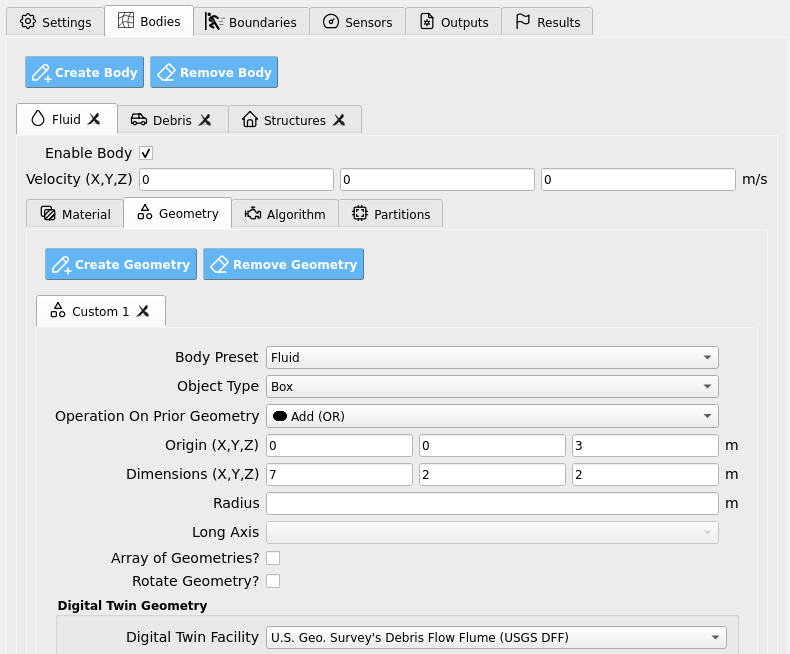Screen dimensions: 790x654
Task: Click the Velocity Y input field
Action: [437, 179]
